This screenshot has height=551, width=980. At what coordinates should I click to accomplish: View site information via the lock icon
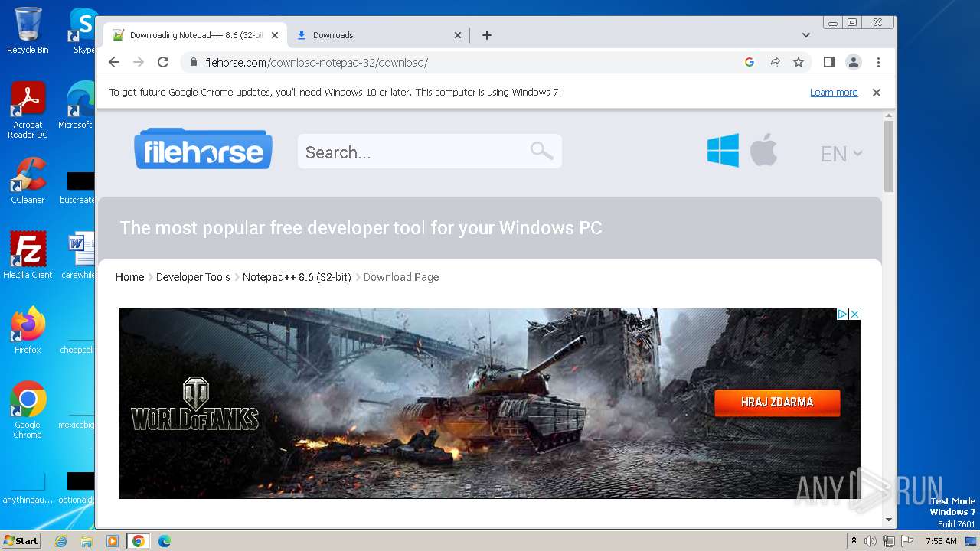pyautogui.click(x=194, y=62)
